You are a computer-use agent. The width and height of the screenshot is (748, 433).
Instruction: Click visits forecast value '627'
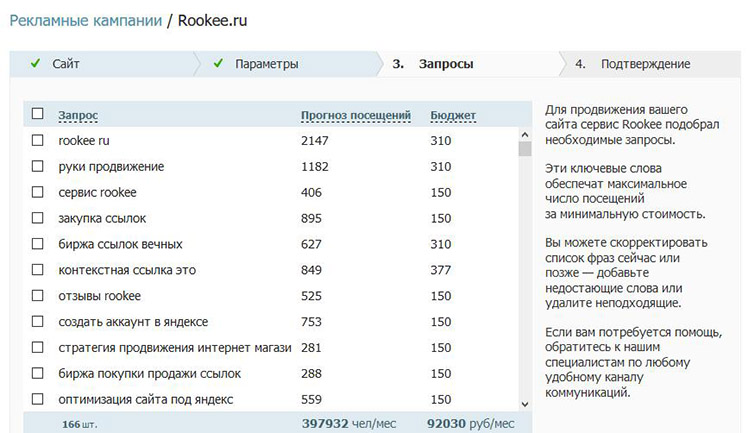tap(312, 244)
